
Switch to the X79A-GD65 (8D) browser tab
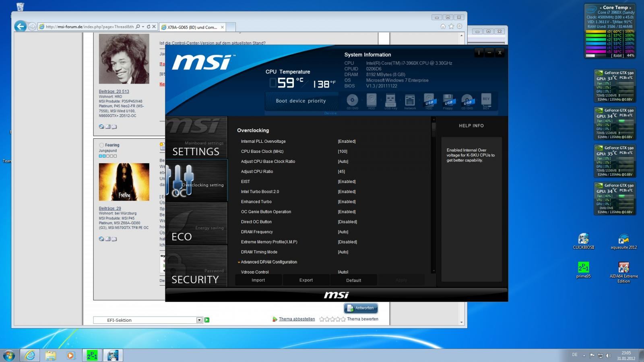click(192, 27)
